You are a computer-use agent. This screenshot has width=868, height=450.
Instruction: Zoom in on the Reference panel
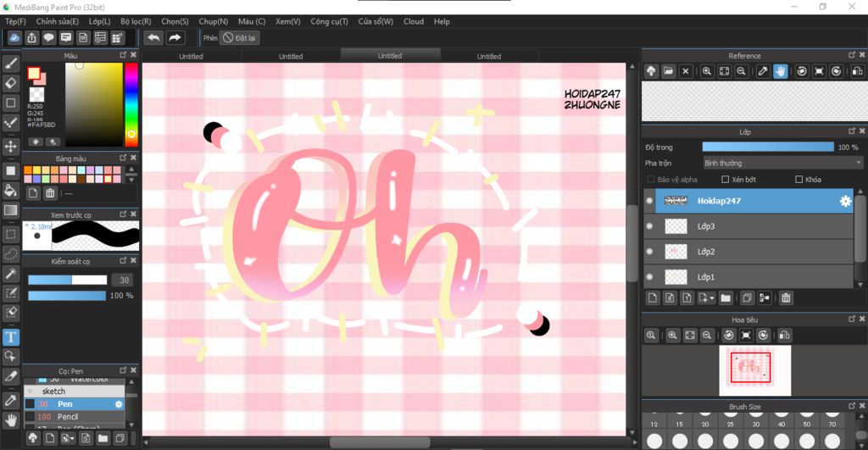point(706,71)
